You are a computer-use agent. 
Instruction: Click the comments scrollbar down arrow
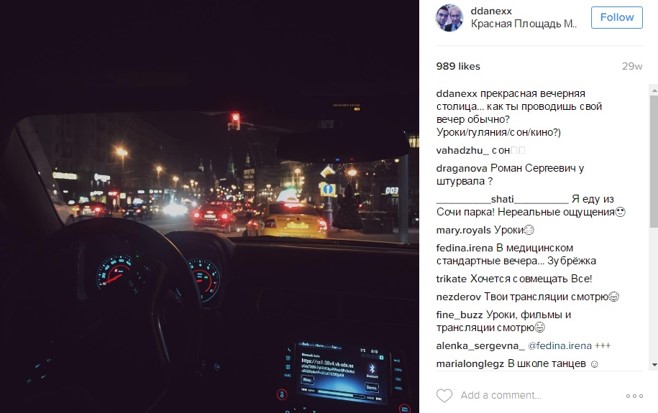pos(654,365)
